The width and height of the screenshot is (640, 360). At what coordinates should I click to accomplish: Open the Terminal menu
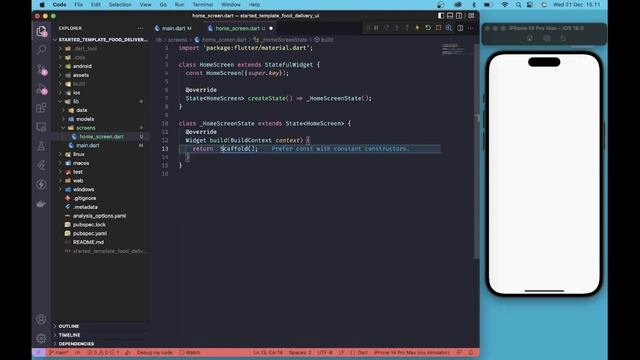click(203, 5)
